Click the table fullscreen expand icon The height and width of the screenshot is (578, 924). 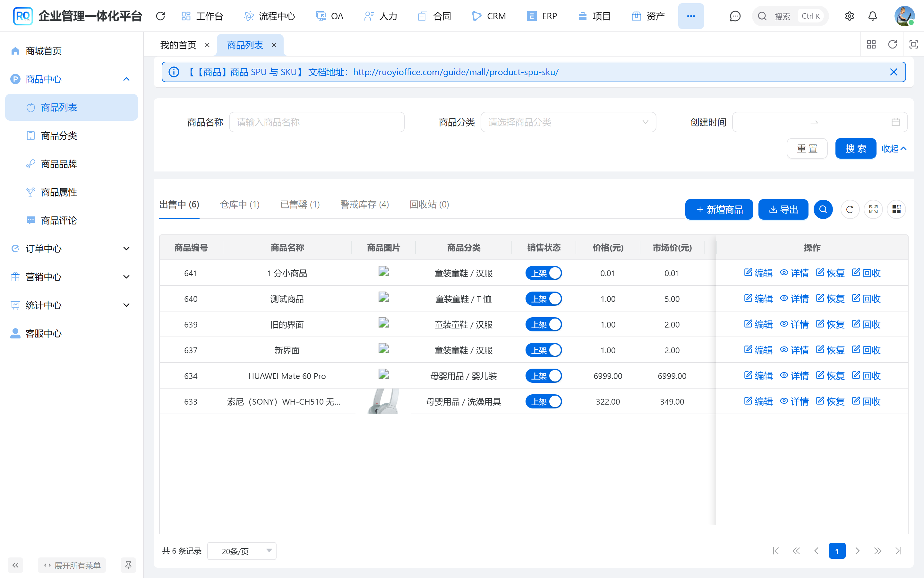click(873, 209)
